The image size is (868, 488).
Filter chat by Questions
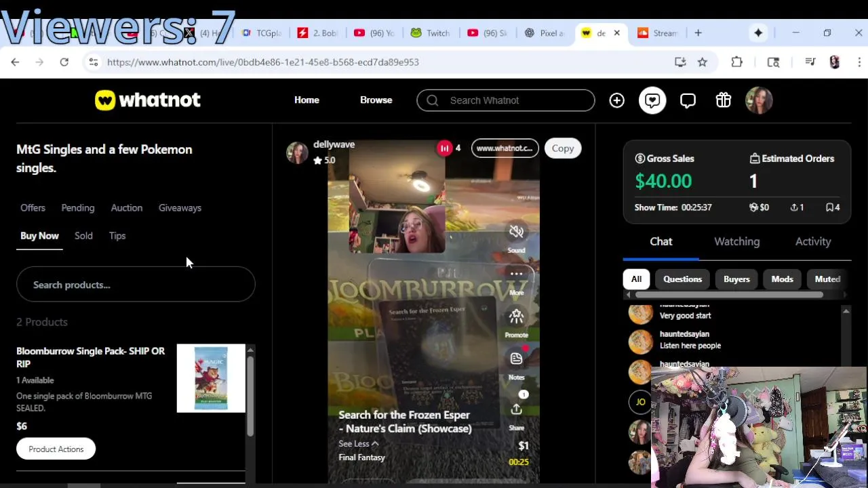[x=683, y=279]
